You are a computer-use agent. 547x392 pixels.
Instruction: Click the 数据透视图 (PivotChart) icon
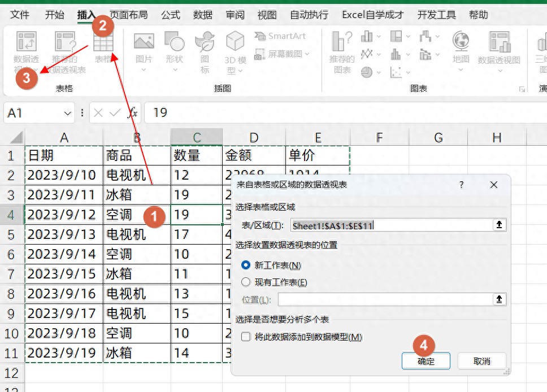tap(499, 44)
